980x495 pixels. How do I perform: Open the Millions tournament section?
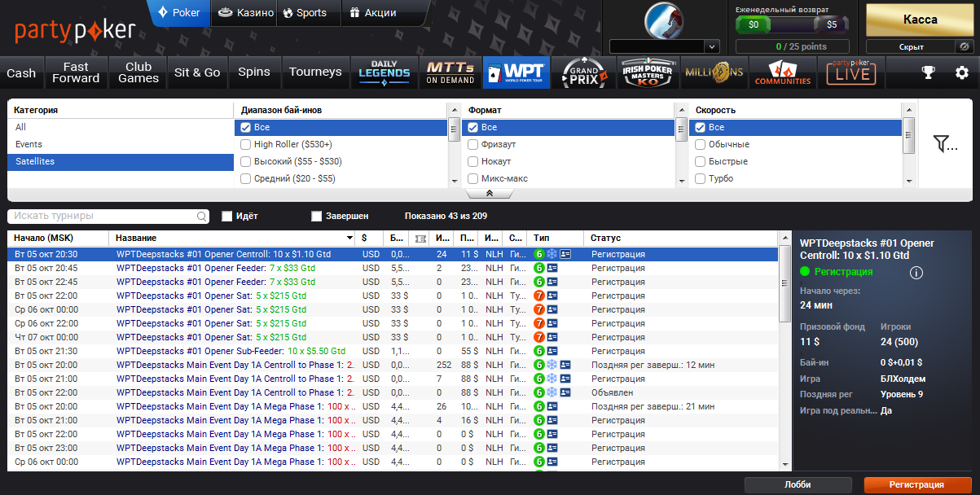[714, 72]
